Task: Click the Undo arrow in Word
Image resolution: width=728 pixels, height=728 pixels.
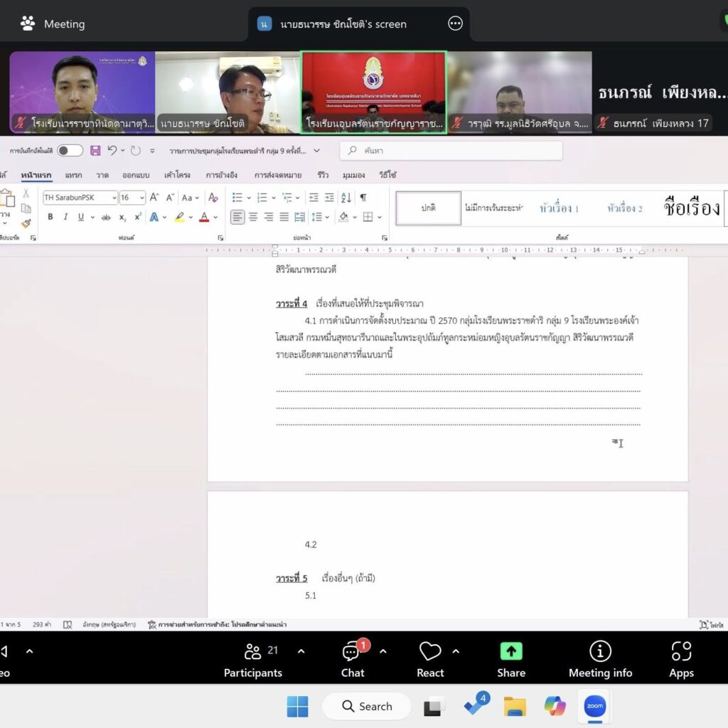Action: coord(112,151)
